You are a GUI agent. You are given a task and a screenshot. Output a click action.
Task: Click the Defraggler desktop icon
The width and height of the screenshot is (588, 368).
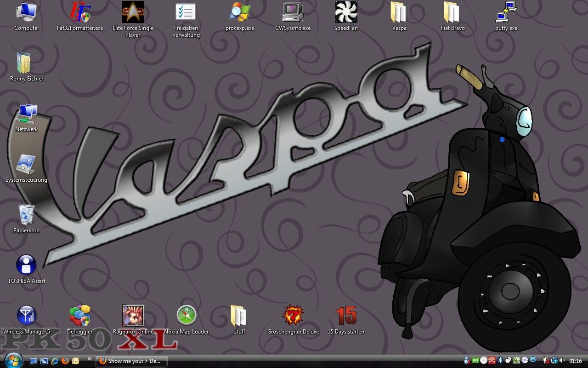click(x=79, y=316)
